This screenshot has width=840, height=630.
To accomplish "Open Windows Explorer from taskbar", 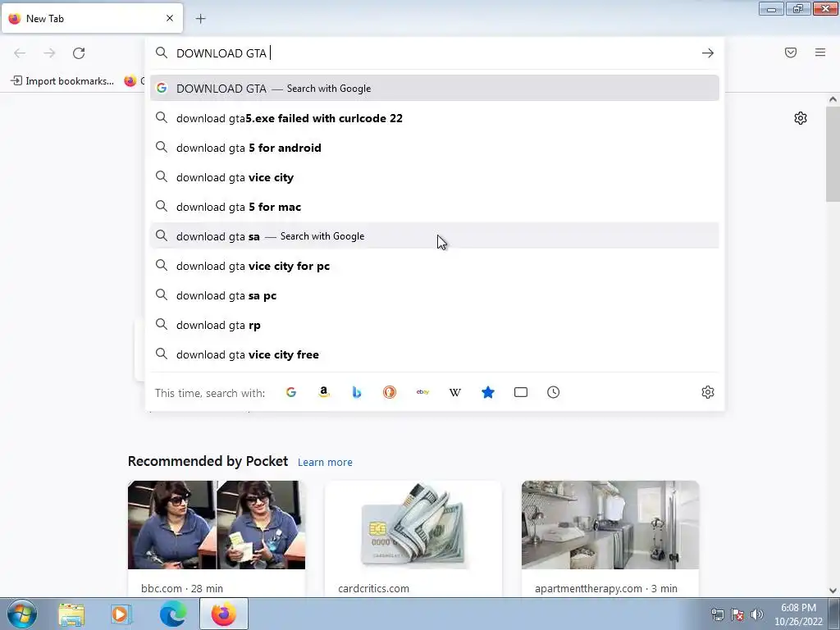I will click(x=71, y=614).
